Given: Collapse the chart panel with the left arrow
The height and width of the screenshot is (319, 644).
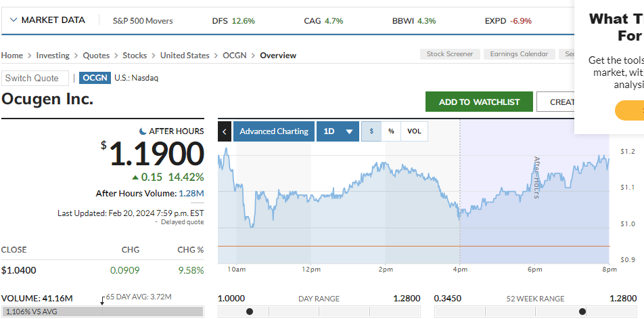Looking at the screenshot, I should click(x=225, y=131).
